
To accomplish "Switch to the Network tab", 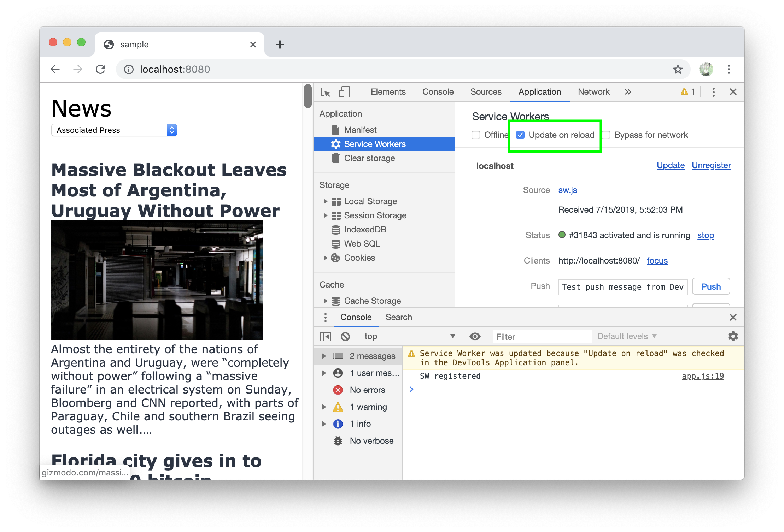I will pos(593,92).
